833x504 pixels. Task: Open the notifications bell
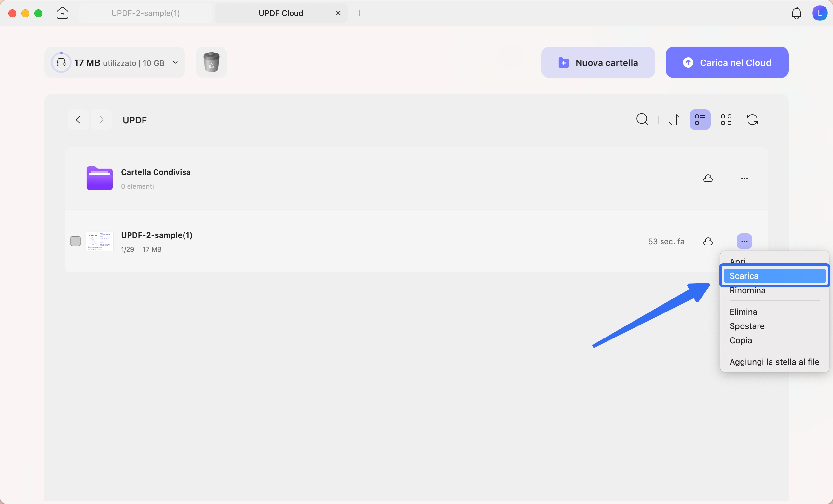click(x=797, y=13)
